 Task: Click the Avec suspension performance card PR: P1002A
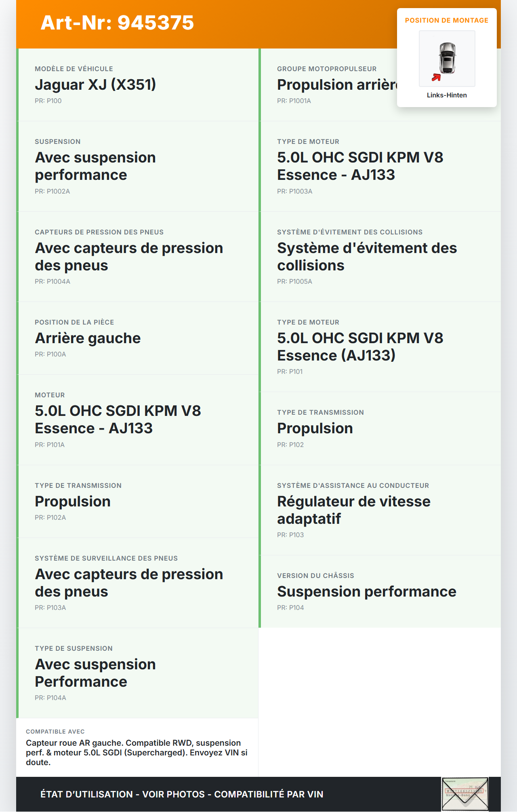pyautogui.click(x=137, y=166)
